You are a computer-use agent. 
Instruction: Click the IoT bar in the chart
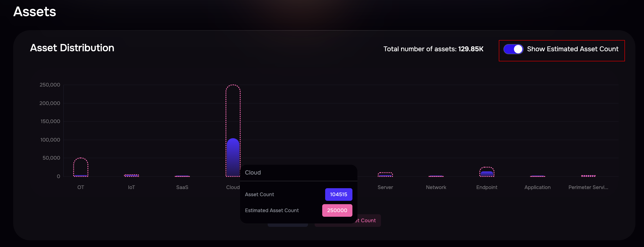pos(131,175)
